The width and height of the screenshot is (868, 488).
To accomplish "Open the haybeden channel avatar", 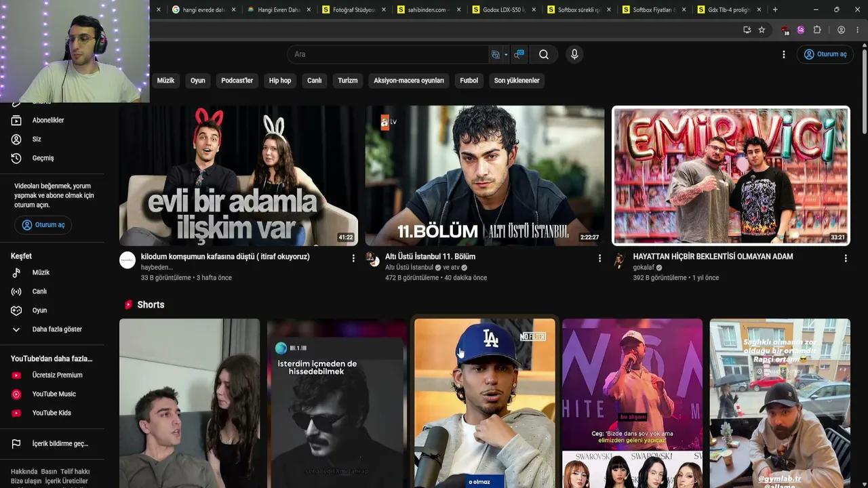I will (x=127, y=260).
